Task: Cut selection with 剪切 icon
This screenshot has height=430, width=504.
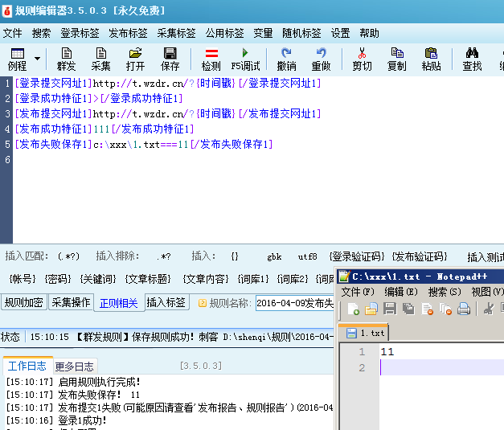Action: click(x=363, y=59)
